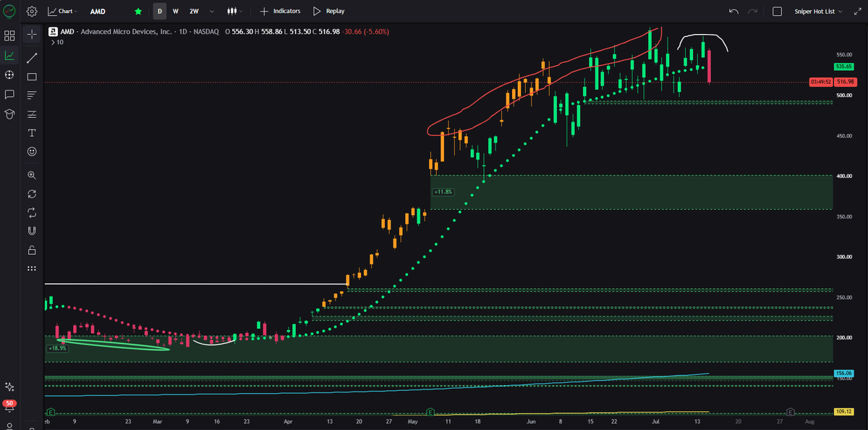This screenshot has height=430, width=868.
Task: Open the crosshair target sidebar icon
Action: (x=10, y=75)
